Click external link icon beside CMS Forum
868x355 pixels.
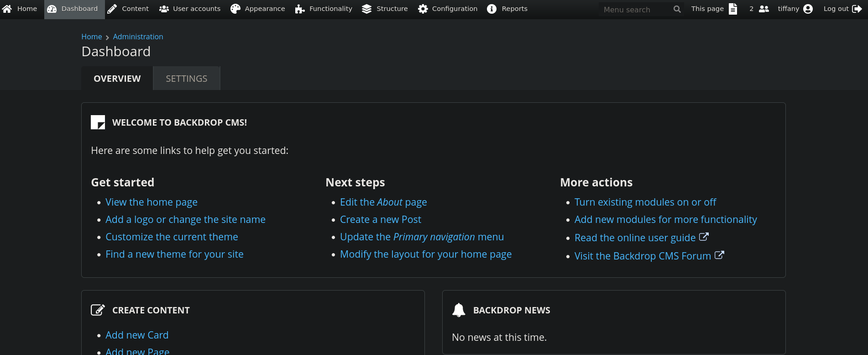(719, 255)
